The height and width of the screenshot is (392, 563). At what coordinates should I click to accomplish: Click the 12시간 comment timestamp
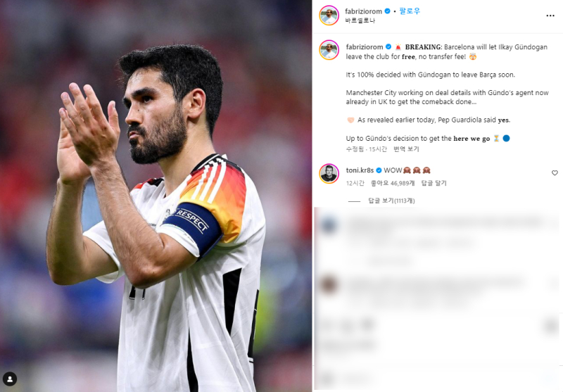pos(355,183)
